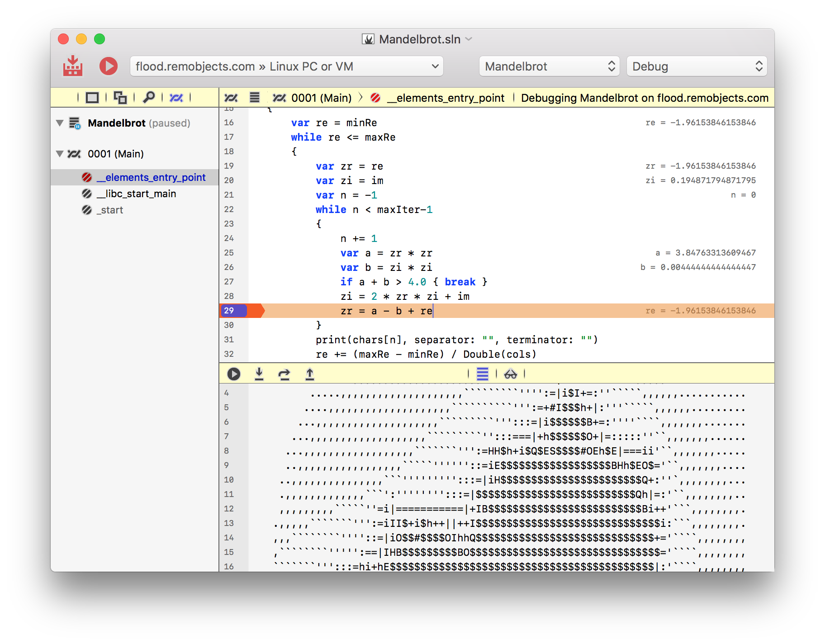Click the gray frame icon beside _start
825x644 pixels.
pyautogui.click(x=87, y=210)
